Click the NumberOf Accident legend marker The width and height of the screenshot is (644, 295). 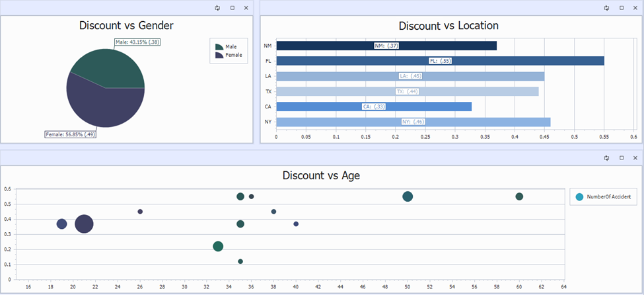[x=579, y=197]
